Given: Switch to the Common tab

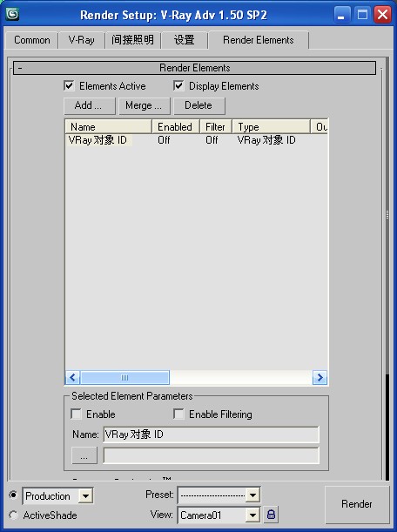Looking at the screenshot, I should click(x=32, y=40).
